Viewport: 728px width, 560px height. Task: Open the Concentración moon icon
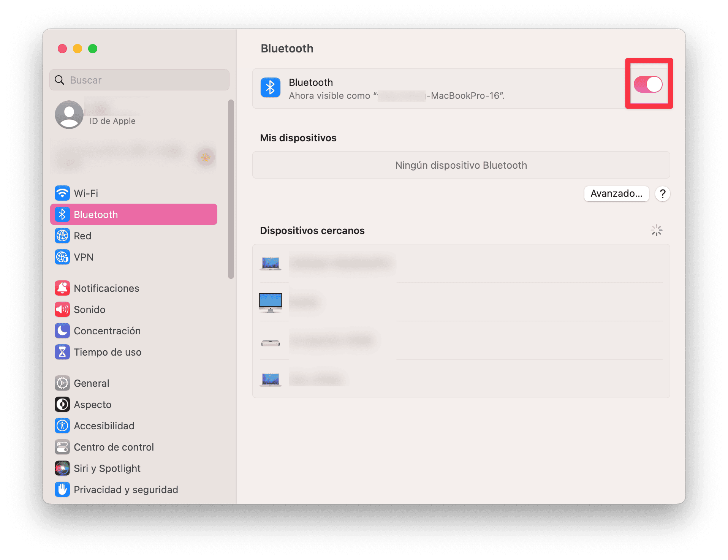62,331
